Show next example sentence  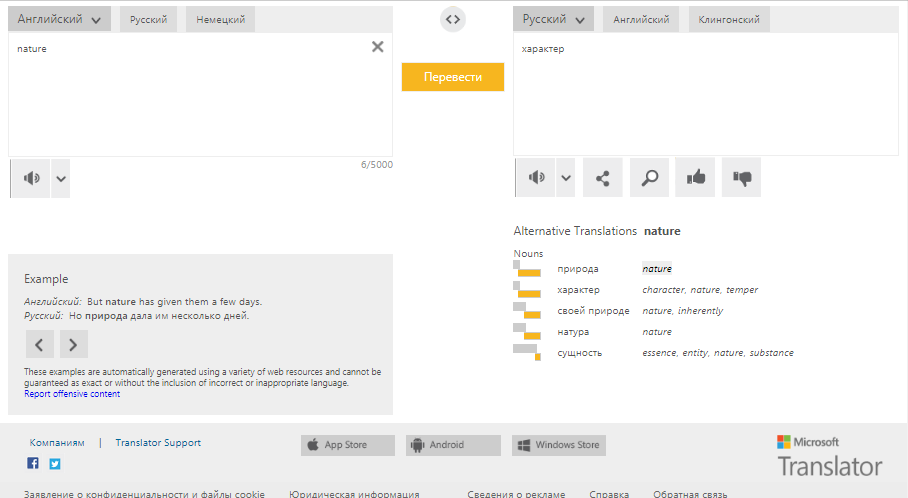coord(74,345)
